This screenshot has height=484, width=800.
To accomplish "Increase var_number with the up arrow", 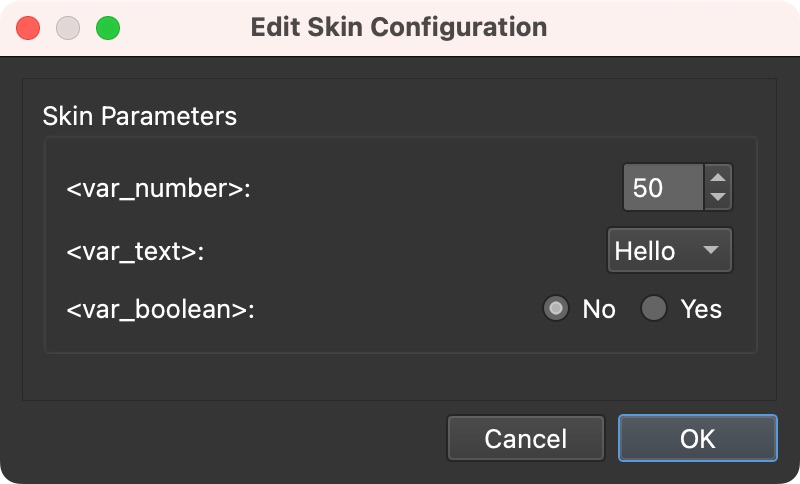I will pyautogui.click(x=718, y=177).
